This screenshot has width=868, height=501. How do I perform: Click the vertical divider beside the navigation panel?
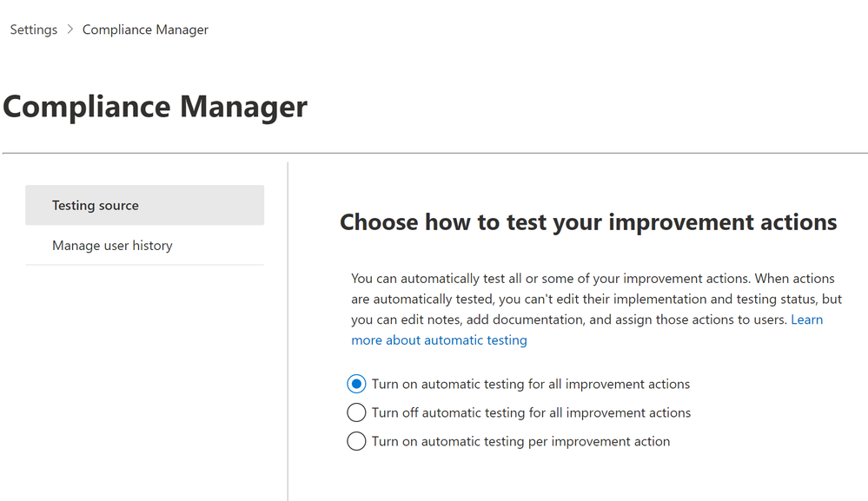[x=288, y=332]
